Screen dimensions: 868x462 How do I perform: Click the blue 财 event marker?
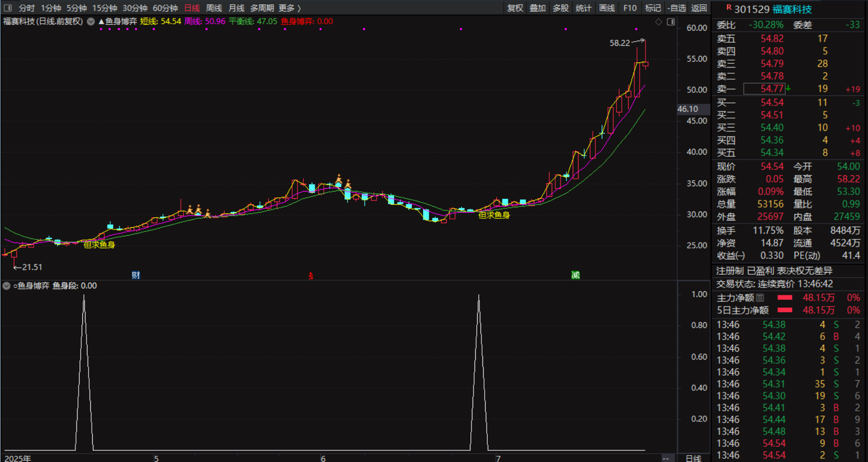(x=136, y=275)
